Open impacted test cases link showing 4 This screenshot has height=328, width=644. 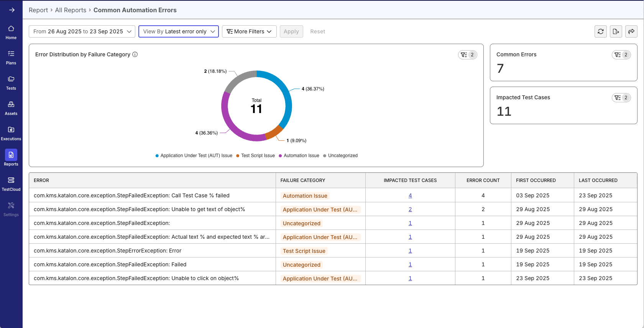pos(410,195)
